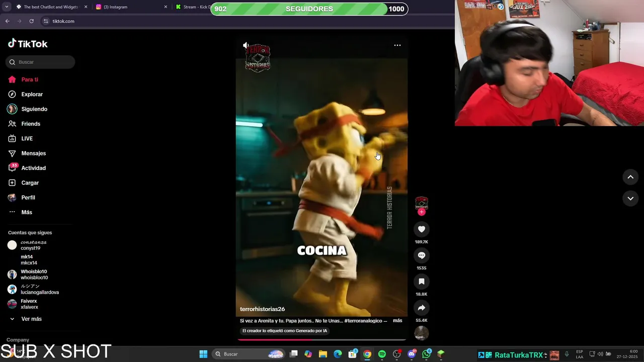Screen dimensions: 644x362
Task: Open WhatsApp from the taskbar
Action: click(x=427, y=354)
